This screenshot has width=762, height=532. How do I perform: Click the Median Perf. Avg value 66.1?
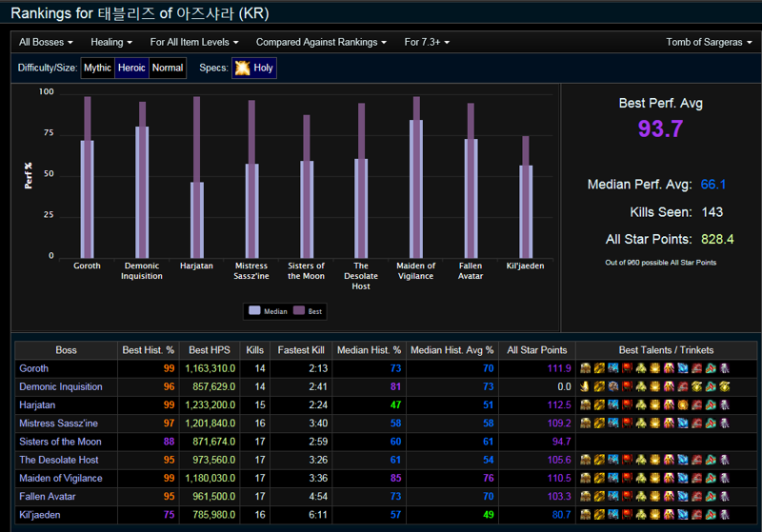pos(712,185)
